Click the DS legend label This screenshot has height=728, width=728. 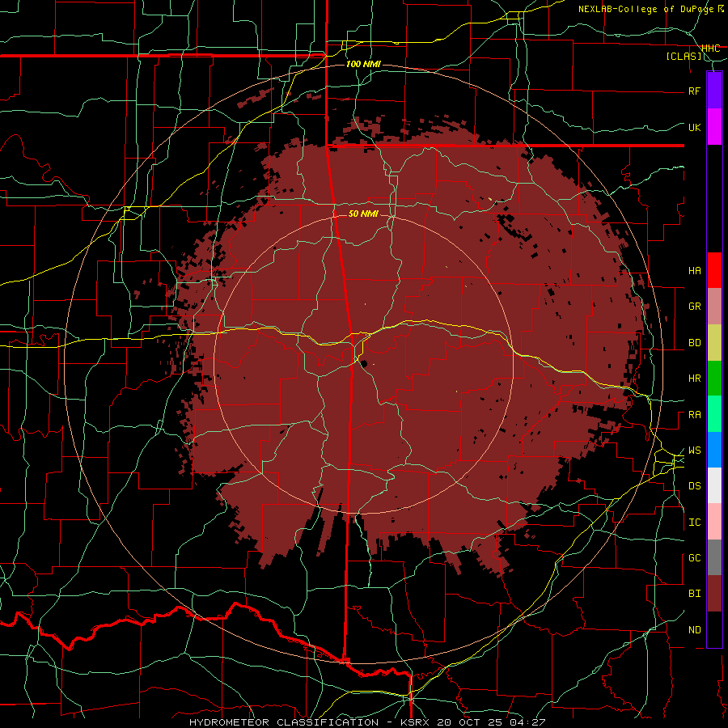click(694, 486)
